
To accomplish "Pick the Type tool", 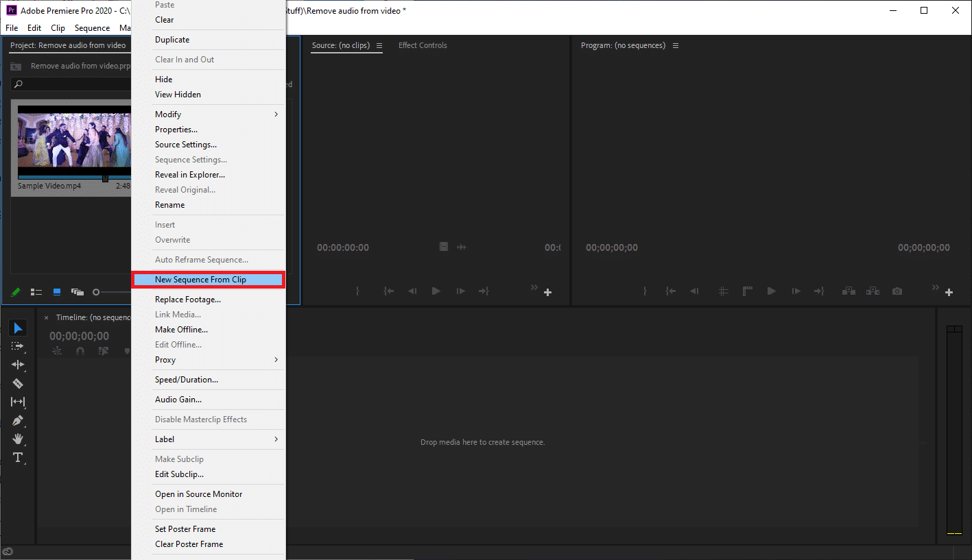I will (17, 457).
